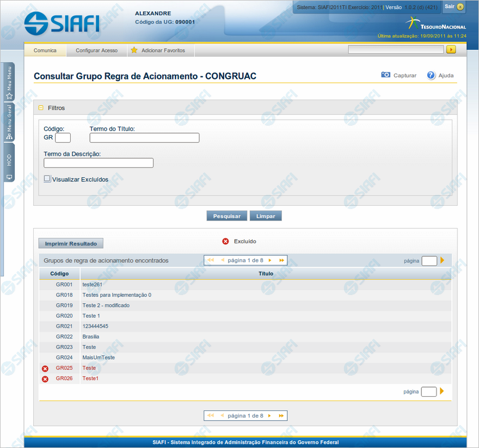Click the Capturar camera icon
This screenshot has width=479, height=448.
[385, 75]
